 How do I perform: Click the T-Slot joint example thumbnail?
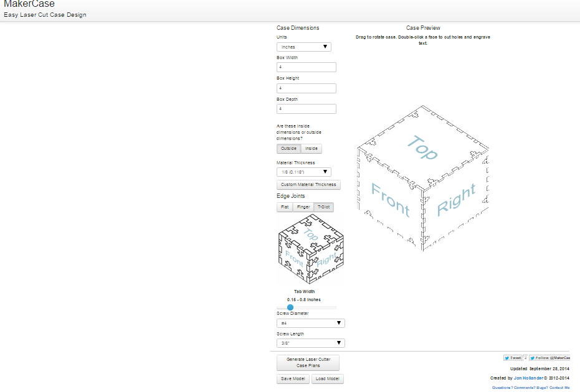click(311, 250)
